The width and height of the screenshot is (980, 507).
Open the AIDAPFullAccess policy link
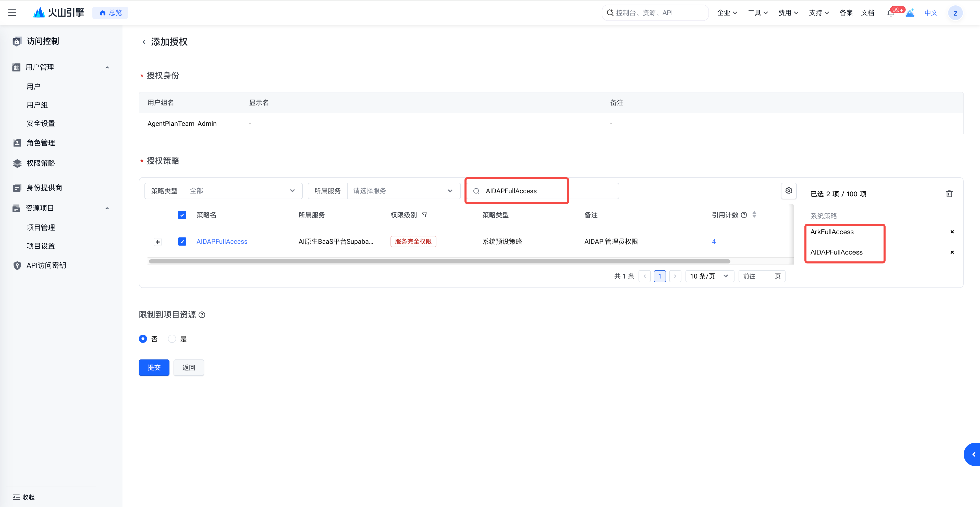[222, 242]
